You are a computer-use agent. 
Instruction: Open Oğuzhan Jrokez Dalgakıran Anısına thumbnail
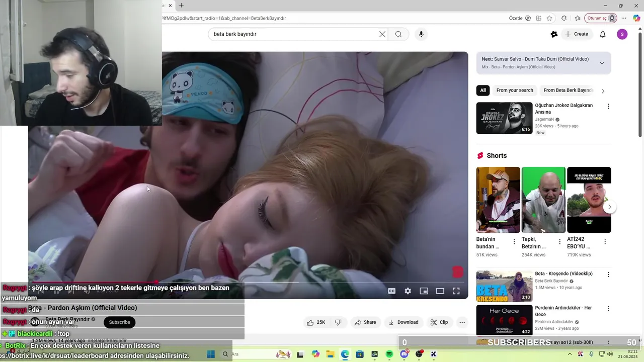(x=504, y=118)
